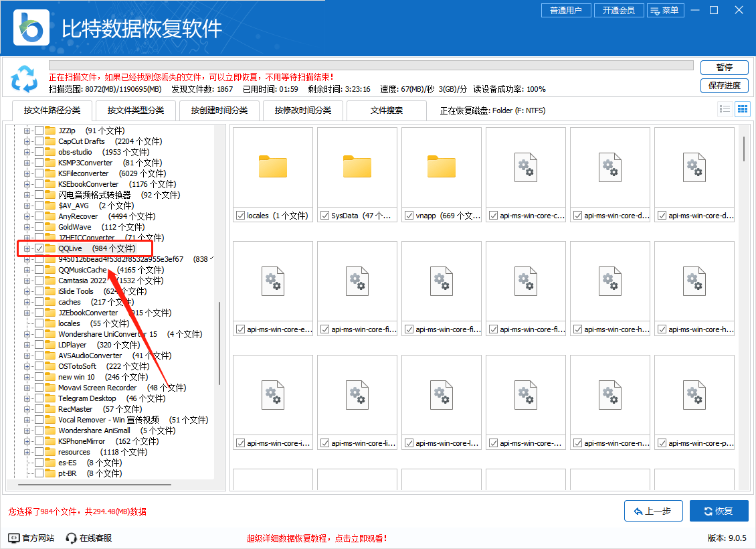Expand the Wondershare AniSmall node
This screenshot has height=549, width=756.
point(27,430)
